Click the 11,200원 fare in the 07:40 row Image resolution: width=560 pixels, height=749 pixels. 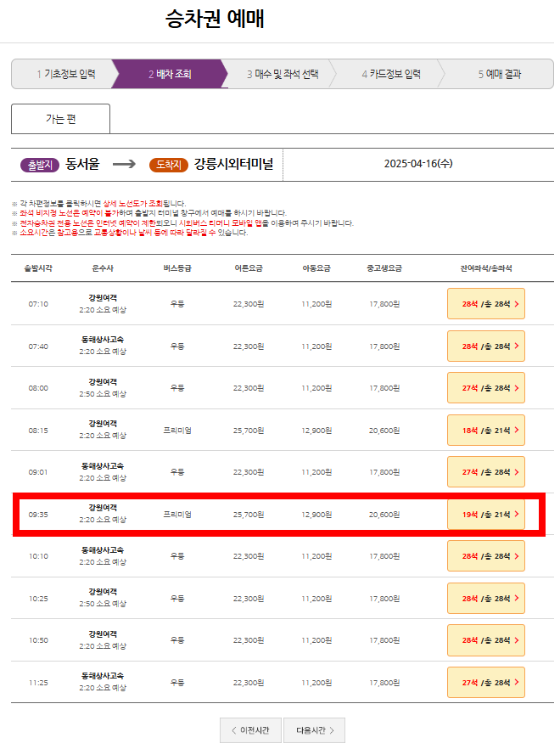click(316, 346)
